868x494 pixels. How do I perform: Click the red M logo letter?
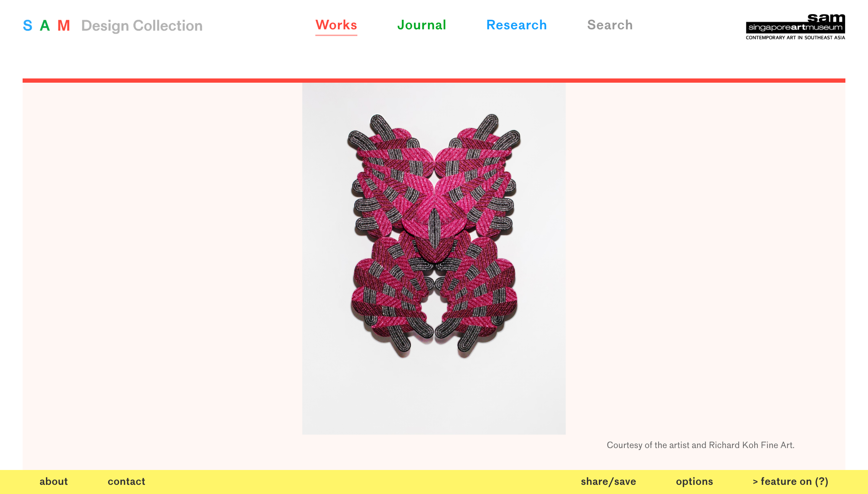(x=64, y=26)
